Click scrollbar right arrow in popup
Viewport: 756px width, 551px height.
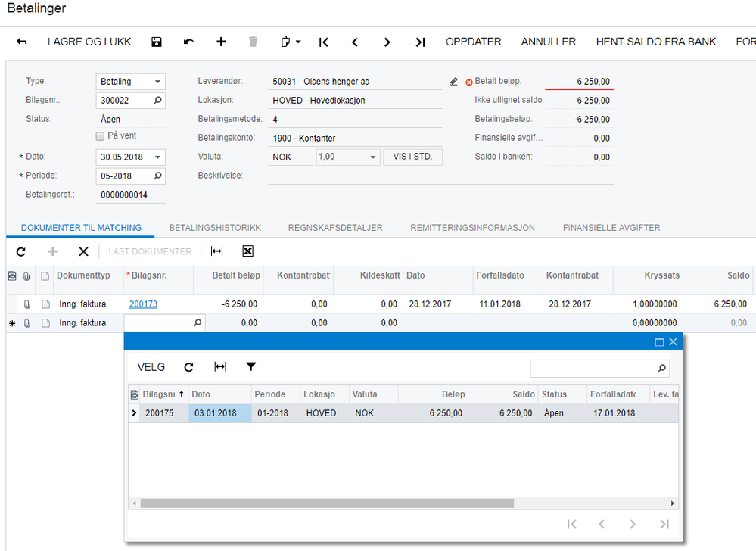673,503
